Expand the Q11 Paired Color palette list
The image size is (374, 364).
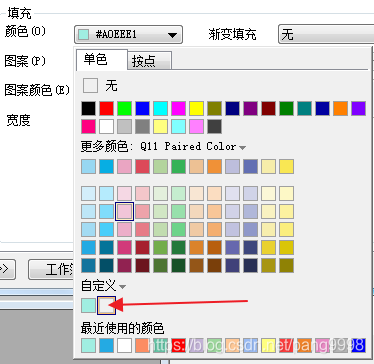(x=242, y=147)
